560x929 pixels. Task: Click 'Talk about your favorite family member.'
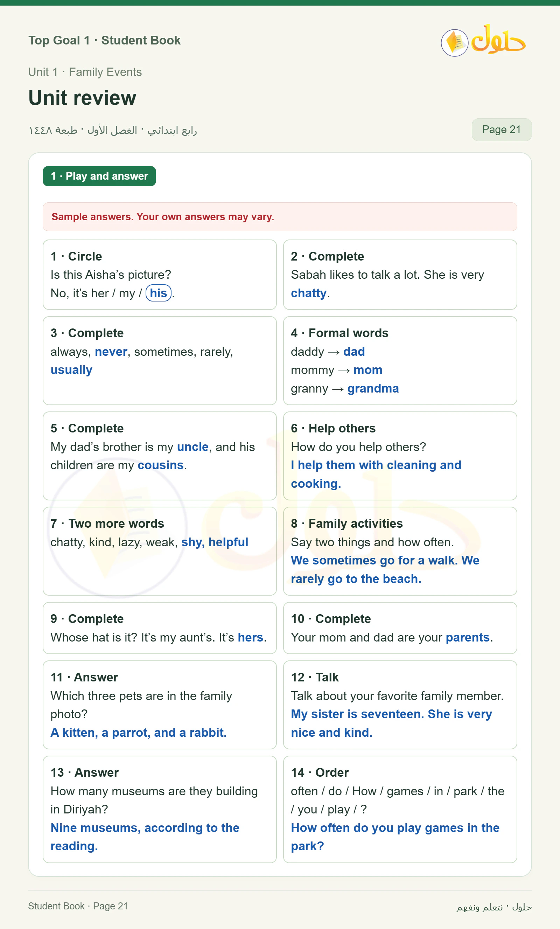tap(397, 696)
